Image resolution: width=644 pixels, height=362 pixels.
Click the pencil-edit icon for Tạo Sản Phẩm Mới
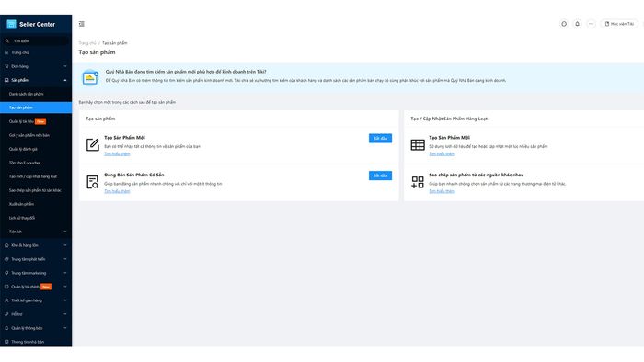point(93,145)
